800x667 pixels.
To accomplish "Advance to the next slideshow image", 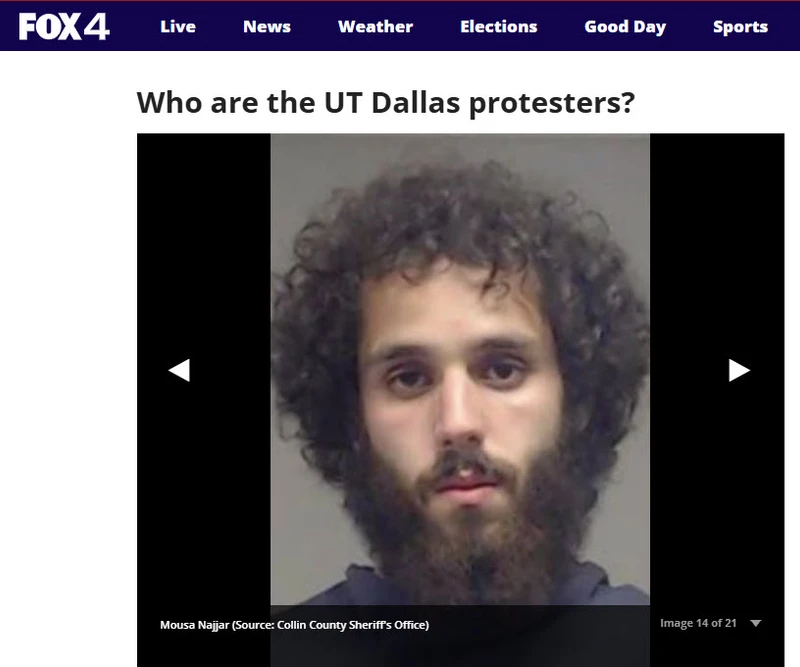I will (739, 370).
